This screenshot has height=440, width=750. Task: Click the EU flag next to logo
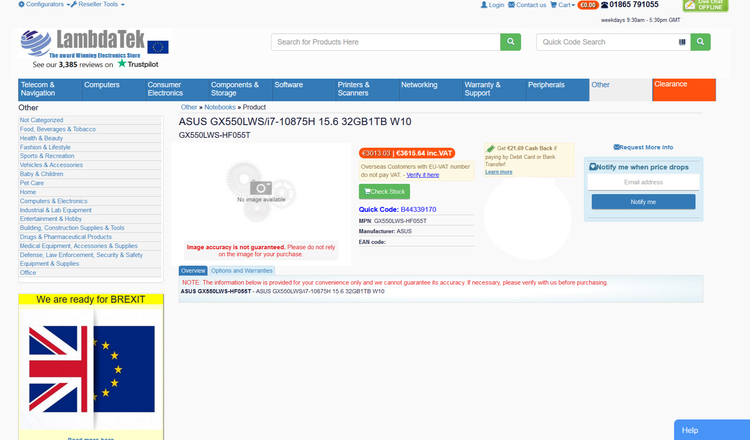(158, 47)
